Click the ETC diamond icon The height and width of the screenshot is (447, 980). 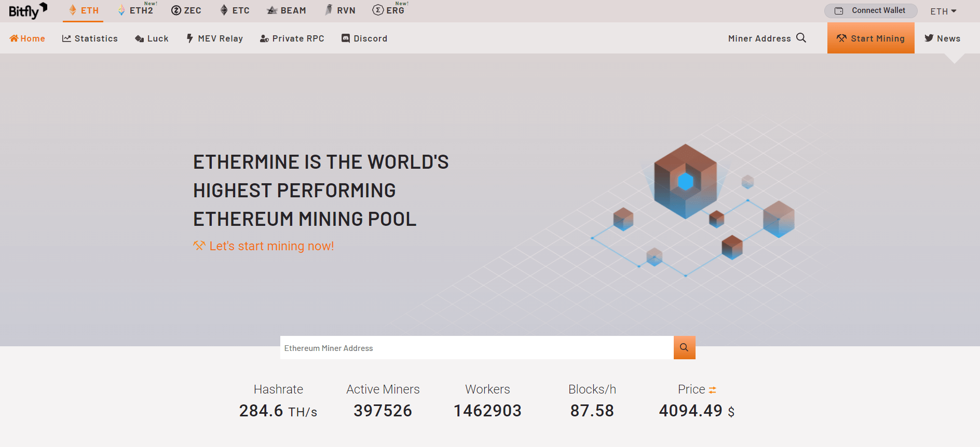pos(224,10)
